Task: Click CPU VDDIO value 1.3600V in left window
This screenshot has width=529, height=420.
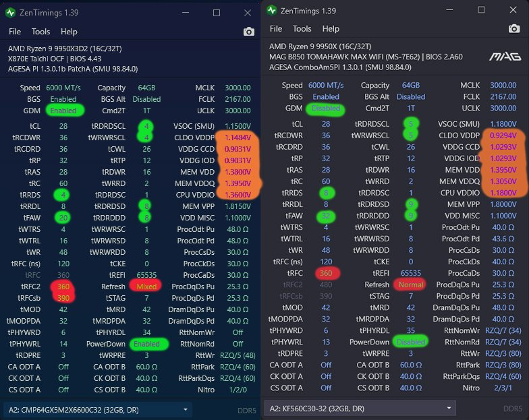Action: coord(238,195)
